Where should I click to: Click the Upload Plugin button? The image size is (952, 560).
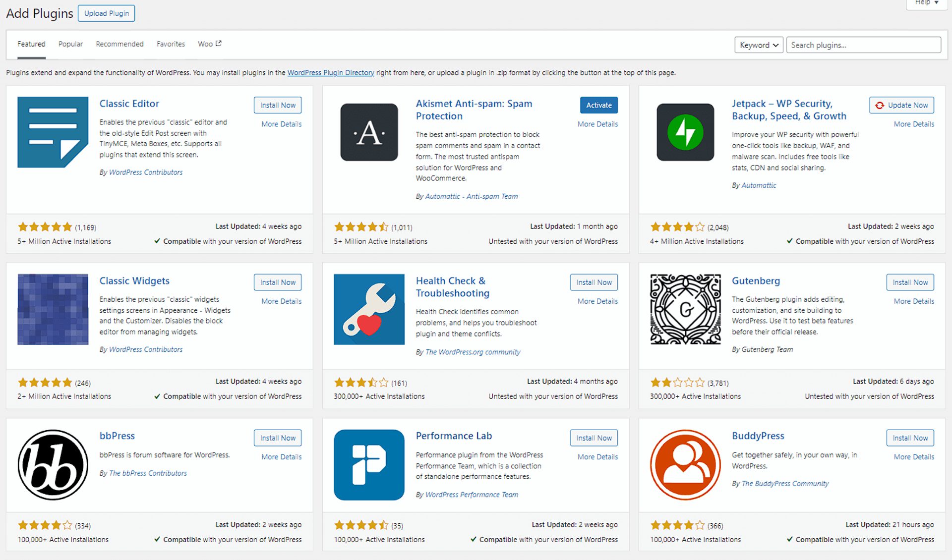click(x=106, y=13)
